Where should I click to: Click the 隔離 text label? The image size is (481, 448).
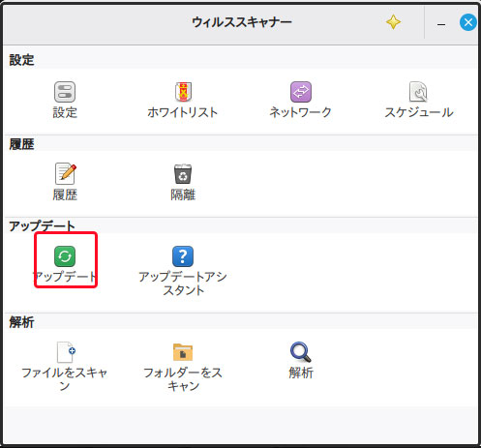(x=183, y=194)
